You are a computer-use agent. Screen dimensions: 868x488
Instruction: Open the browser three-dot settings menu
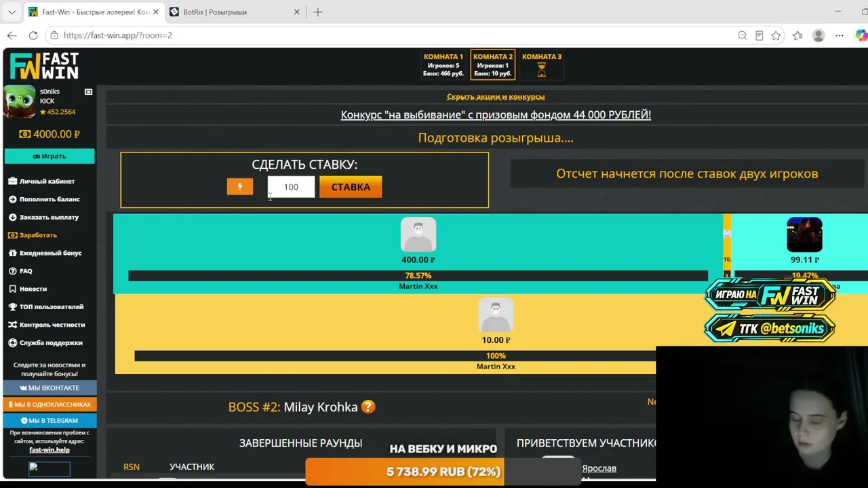point(840,35)
